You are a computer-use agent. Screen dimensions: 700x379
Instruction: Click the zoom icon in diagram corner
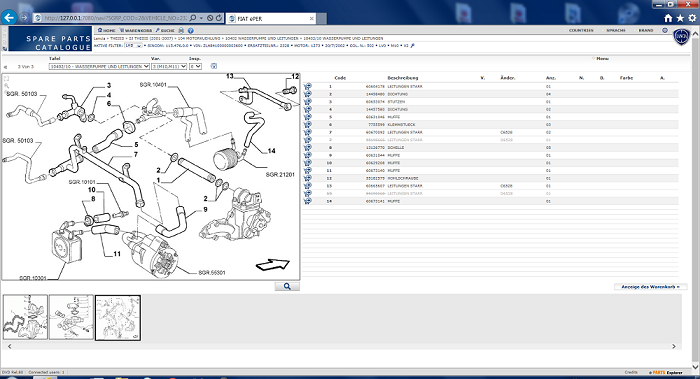[x=6, y=85]
